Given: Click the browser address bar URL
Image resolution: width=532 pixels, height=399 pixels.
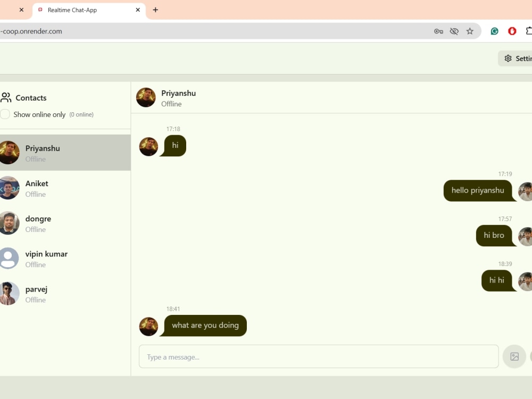Looking at the screenshot, I should [31, 31].
